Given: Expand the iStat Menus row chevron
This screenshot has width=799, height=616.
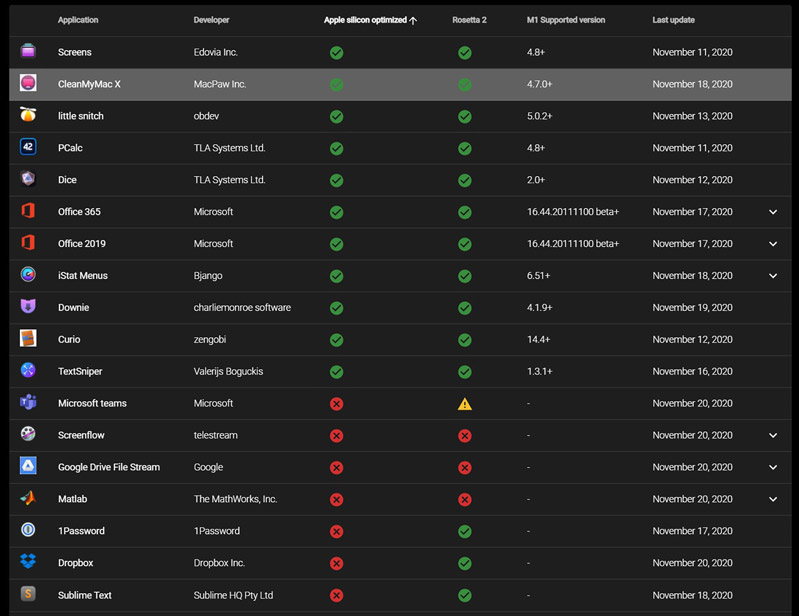Looking at the screenshot, I should tap(773, 276).
